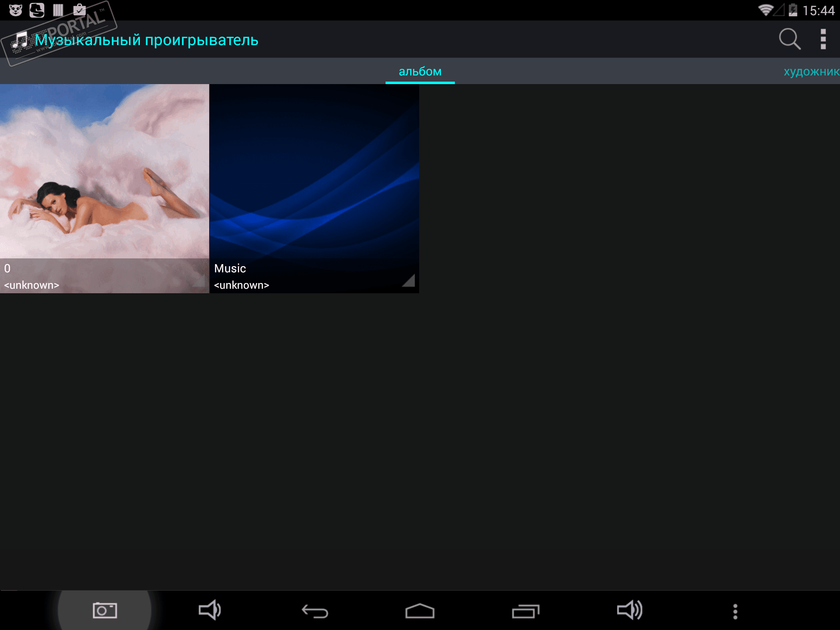Go to the home screen
The image size is (840, 630).
[x=420, y=611]
